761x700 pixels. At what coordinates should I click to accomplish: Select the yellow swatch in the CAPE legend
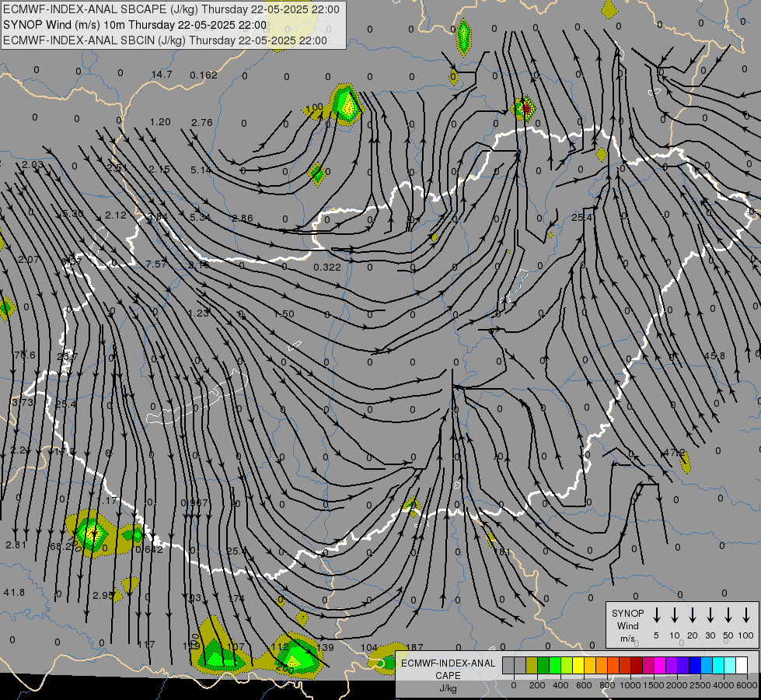pos(578,666)
